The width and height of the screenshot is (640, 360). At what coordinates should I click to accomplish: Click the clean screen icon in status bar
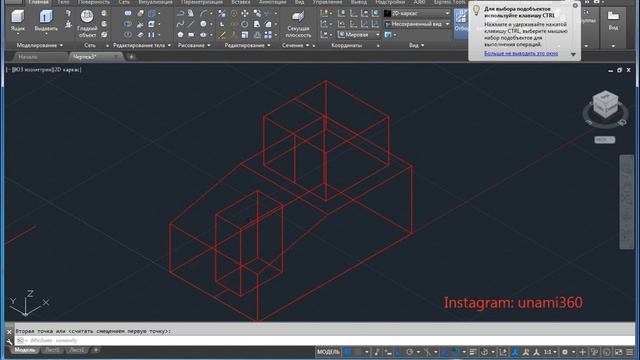click(x=619, y=352)
